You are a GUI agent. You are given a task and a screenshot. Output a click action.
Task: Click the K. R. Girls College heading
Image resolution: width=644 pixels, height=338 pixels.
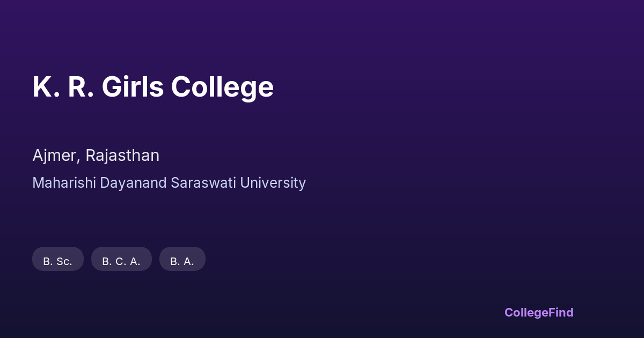(153, 87)
